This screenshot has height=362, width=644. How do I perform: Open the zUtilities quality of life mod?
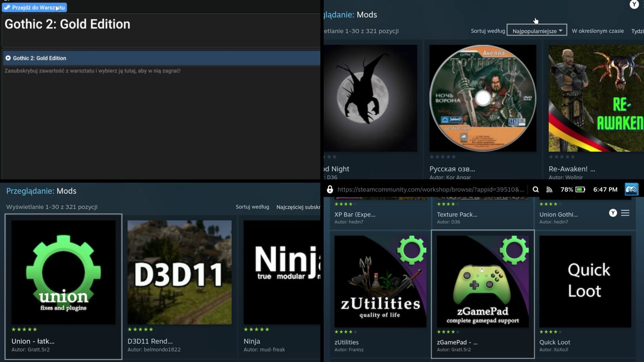[380, 282]
